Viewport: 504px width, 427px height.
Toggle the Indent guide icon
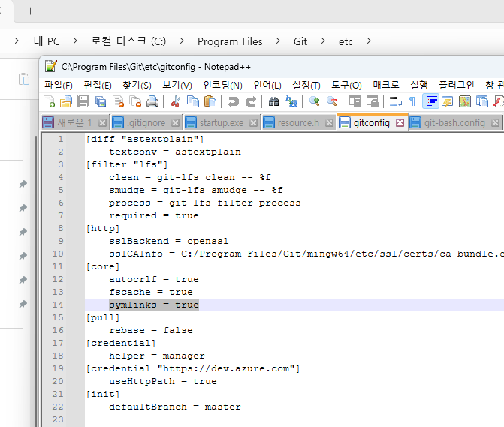pos(430,102)
